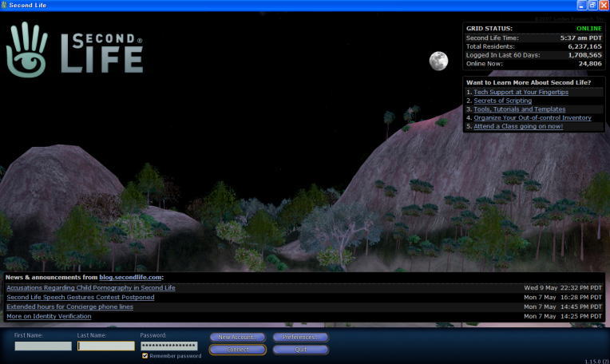Screen dimensions: 610x364
Task: Open Tools, Tutorials and Templates link
Action: (x=519, y=109)
